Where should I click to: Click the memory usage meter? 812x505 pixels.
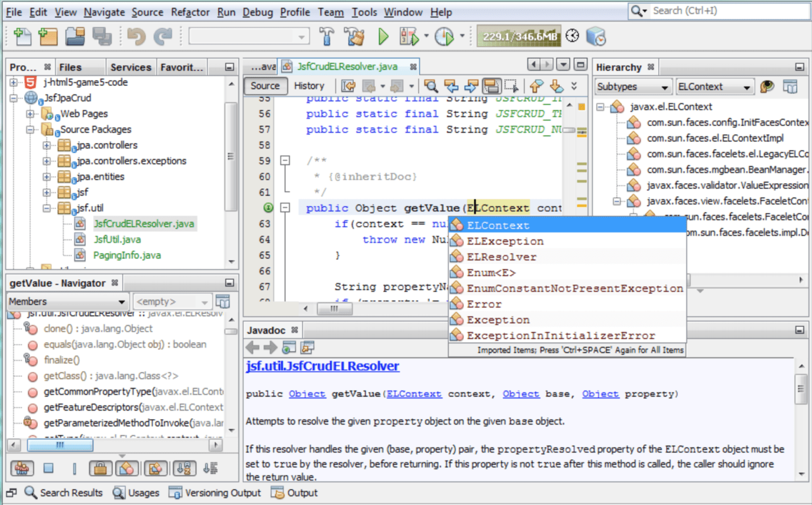pos(519,36)
